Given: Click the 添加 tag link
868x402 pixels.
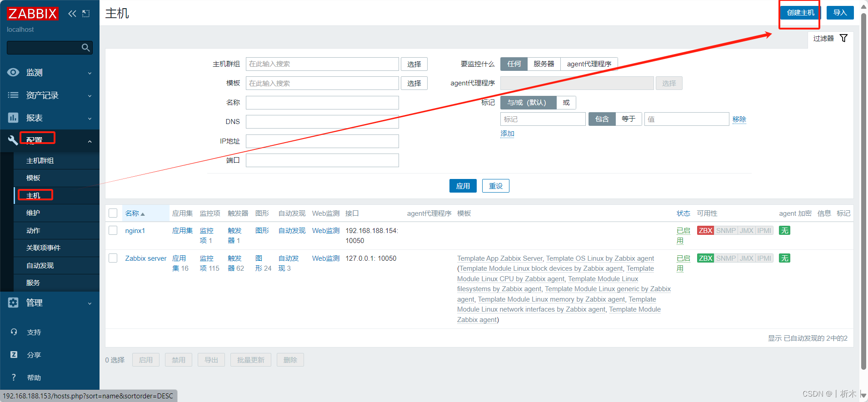Looking at the screenshot, I should point(507,134).
